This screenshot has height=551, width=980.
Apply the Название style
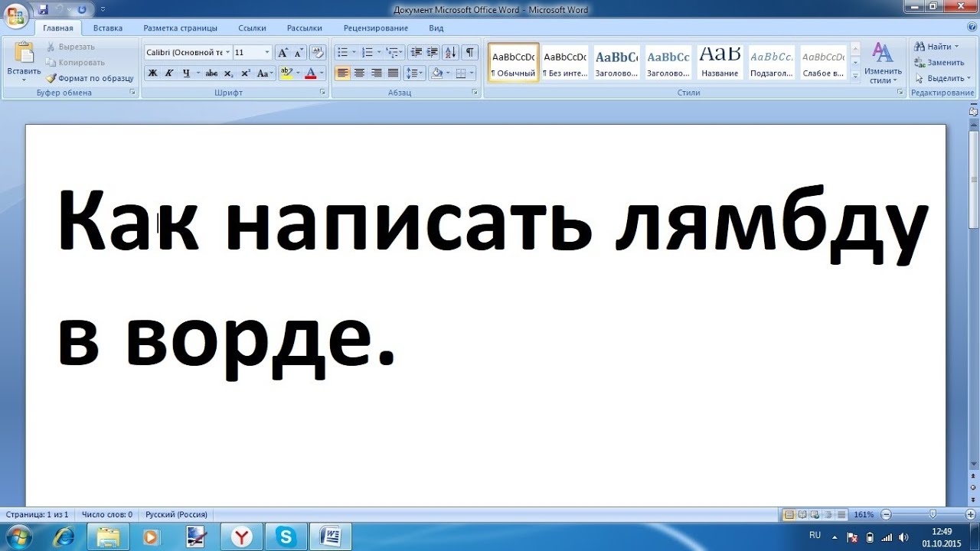tap(720, 62)
